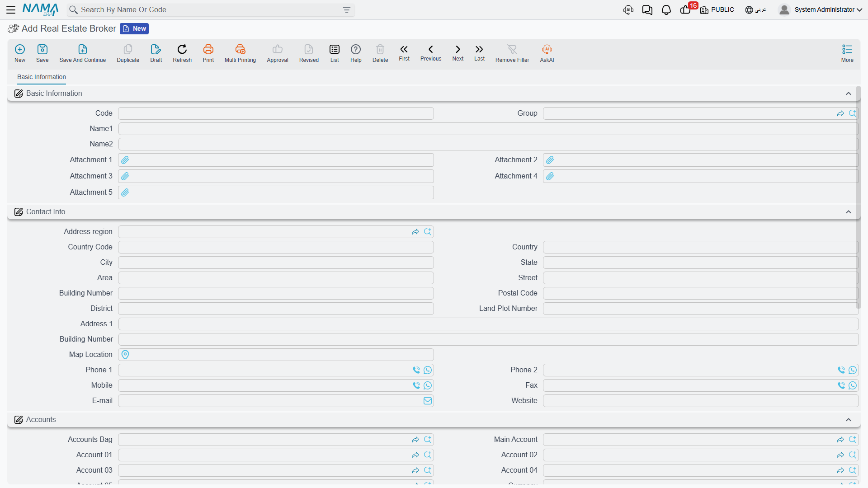This screenshot has height=488, width=868.
Task: Click the Code input field
Action: pyautogui.click(x=276, y=113)
